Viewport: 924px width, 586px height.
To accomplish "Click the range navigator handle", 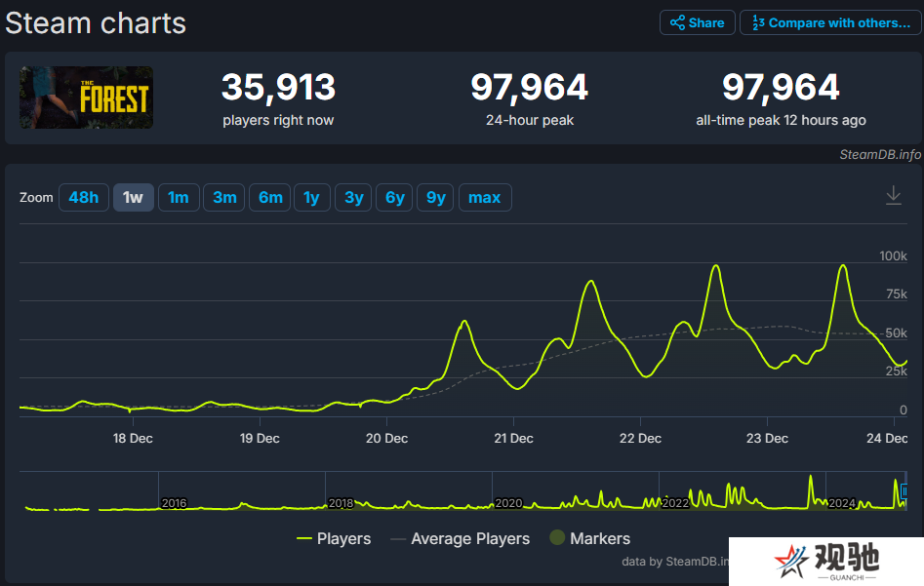I will [904, 491].
